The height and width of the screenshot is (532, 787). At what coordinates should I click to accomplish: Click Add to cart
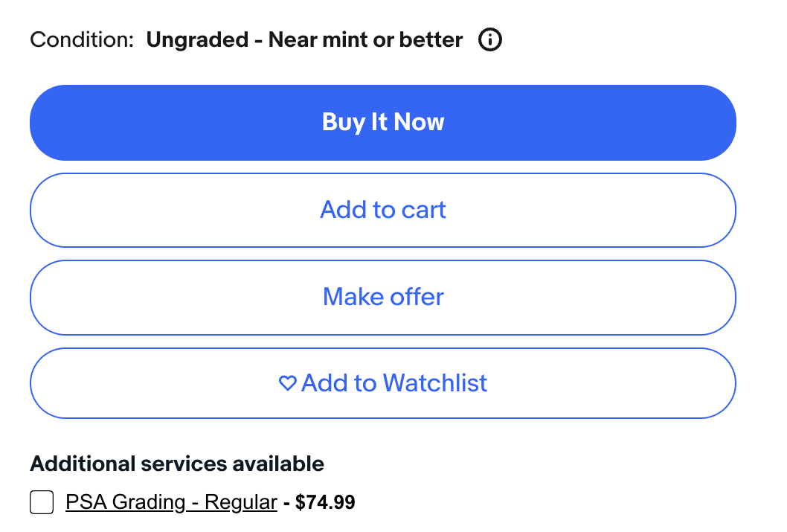[382, 210]
